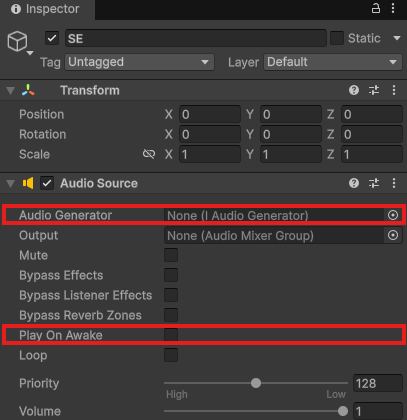The image size is (407, 420).
Task: Enable the Static checkbox
Action: click(x=337, y=38)
